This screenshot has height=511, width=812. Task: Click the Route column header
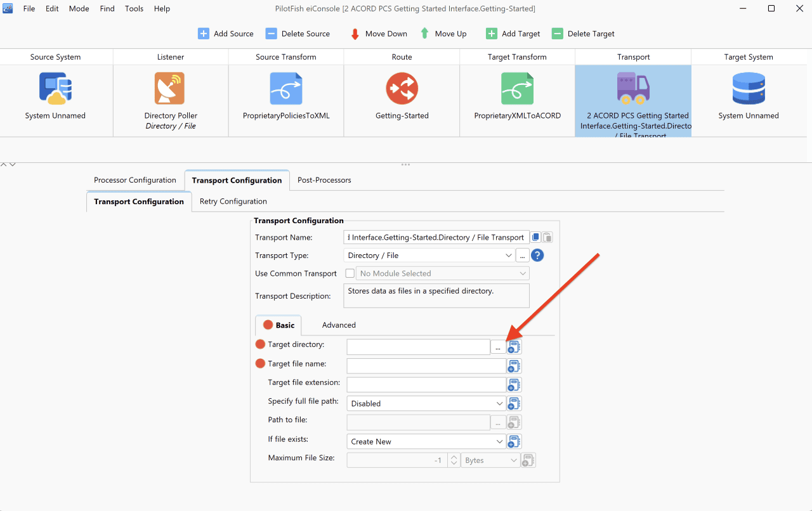click(x=402, y=57)
